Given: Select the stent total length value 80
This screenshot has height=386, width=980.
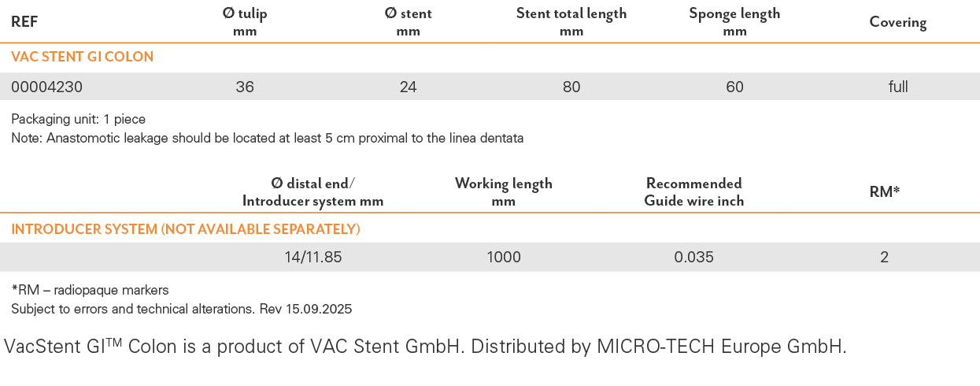Looking at the screenshot, I should [x=571, y=87].
